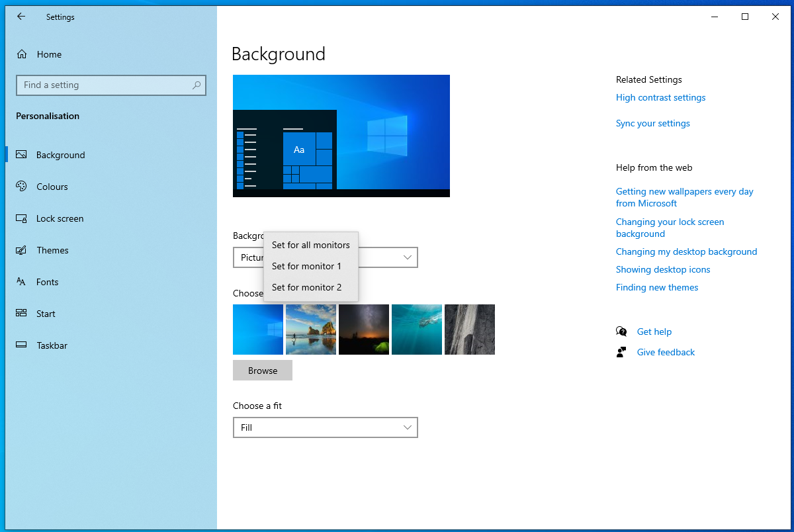Viewport: 794px width, 532px height.
Task: Select the Start tiles icon
Action: coord(21,314)
